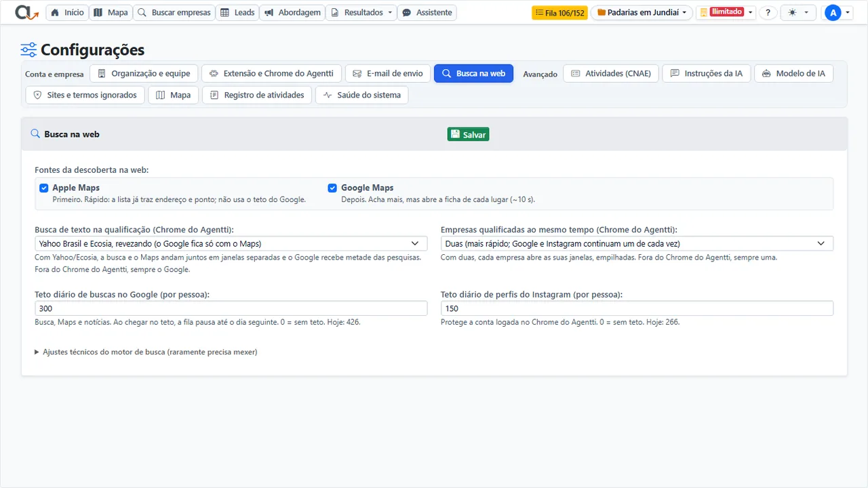Open Sites e termos ignorados shield tab

click(x=85, y=95)
